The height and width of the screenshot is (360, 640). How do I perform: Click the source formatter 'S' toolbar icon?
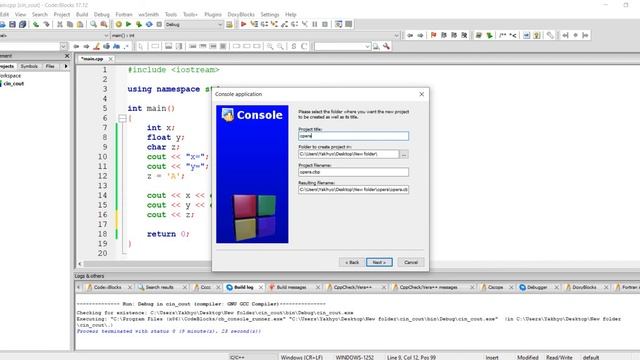coord(293,47)
